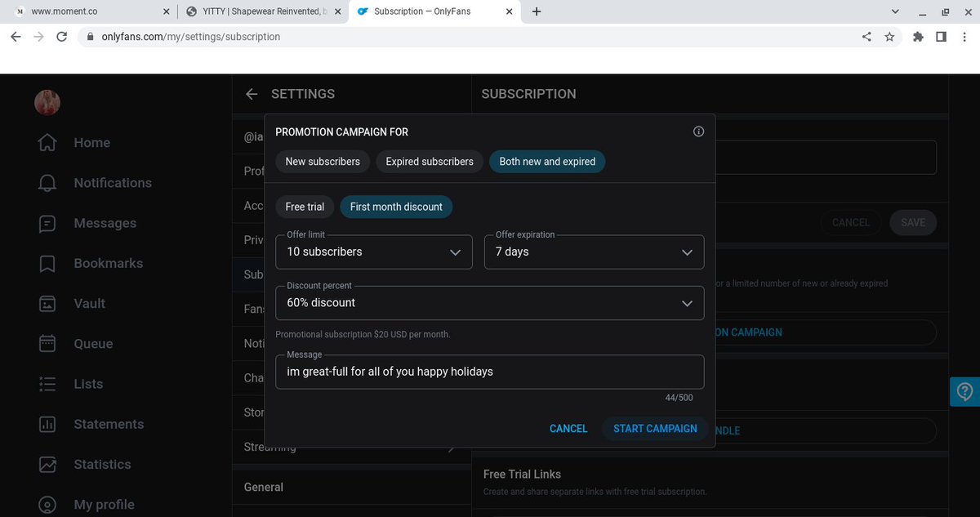Open the Statistics graph icon
This screenshot has width=980, height=517.
[47, 464]
